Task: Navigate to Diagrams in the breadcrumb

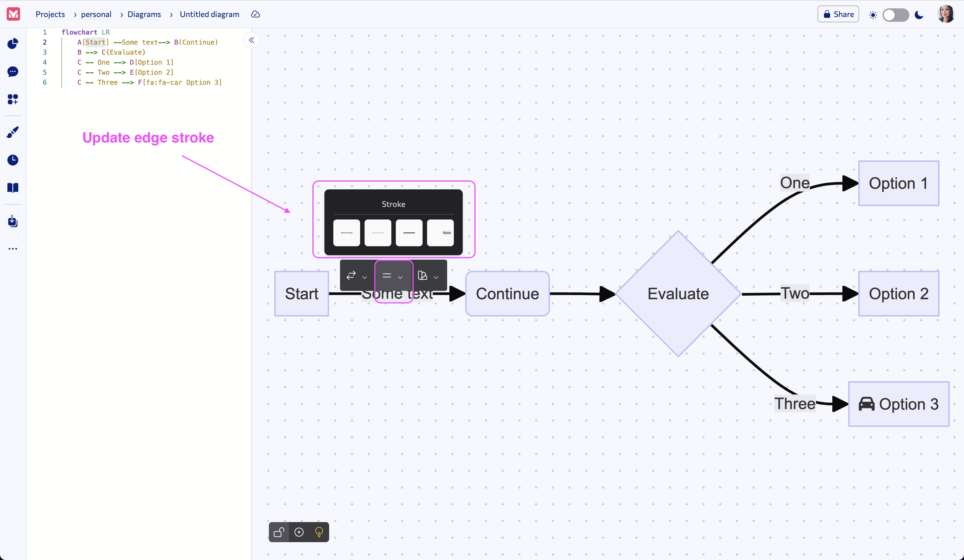Action: (x=144, y=14)
